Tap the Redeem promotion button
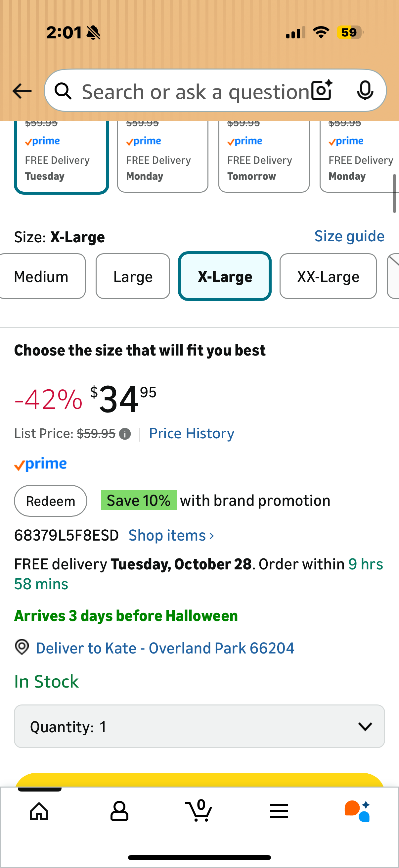Viewport: 399px width, 868px height. click(x=51, y=501)
